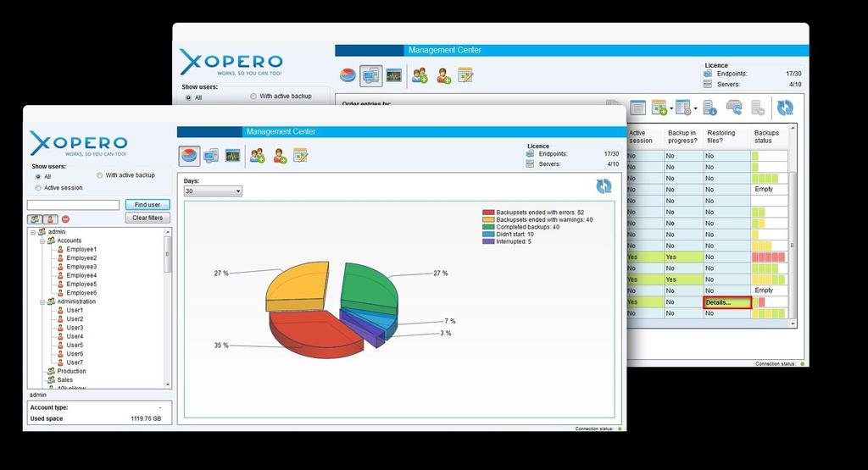Select User1 in Administration group
Image resolution: width=868 pixels, height=470 pixels.
75,311
